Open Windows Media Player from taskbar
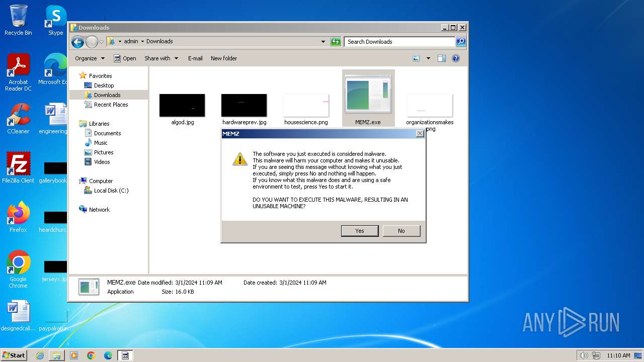644x362 pixels. click(x=74, y=355)
